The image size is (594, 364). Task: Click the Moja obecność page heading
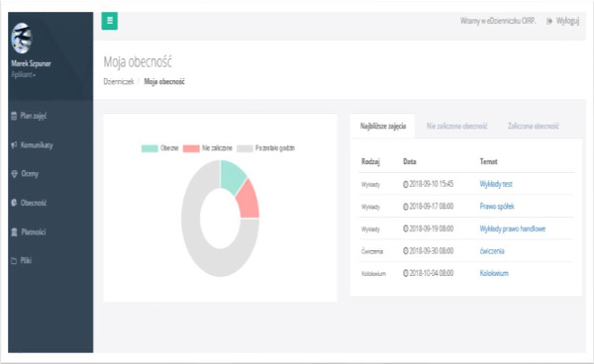[x=138, y=62]
